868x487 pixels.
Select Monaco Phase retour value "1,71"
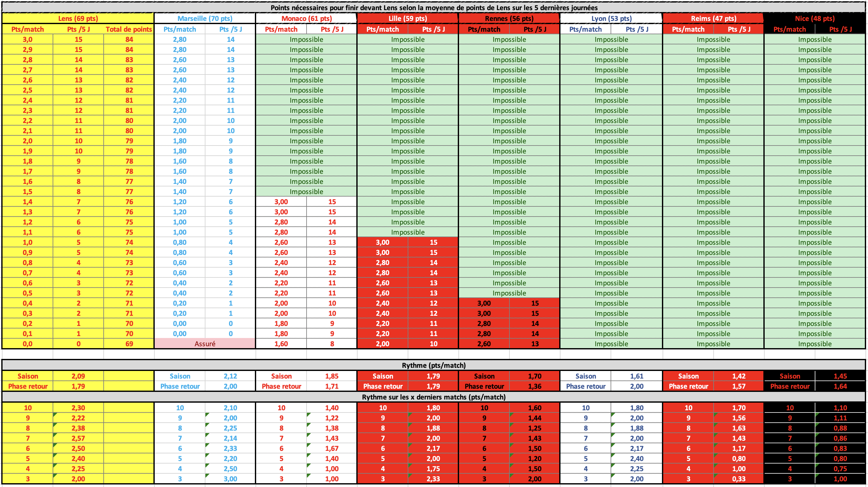332,386
